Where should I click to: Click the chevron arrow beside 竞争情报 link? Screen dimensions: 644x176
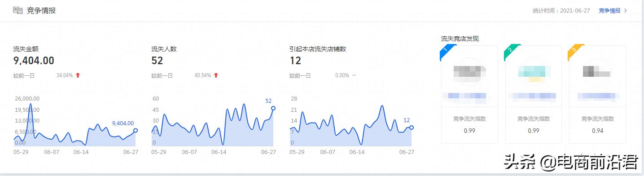coord(626,10)
